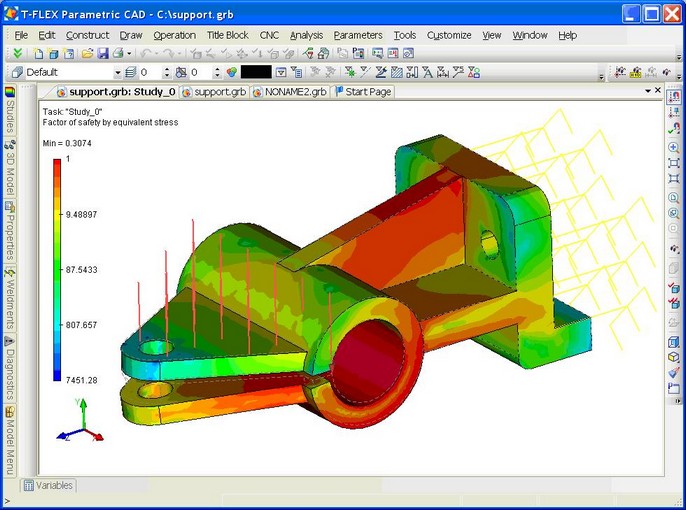Open the Weldments side panel
686x510 pixels.
tap(10, 298)
